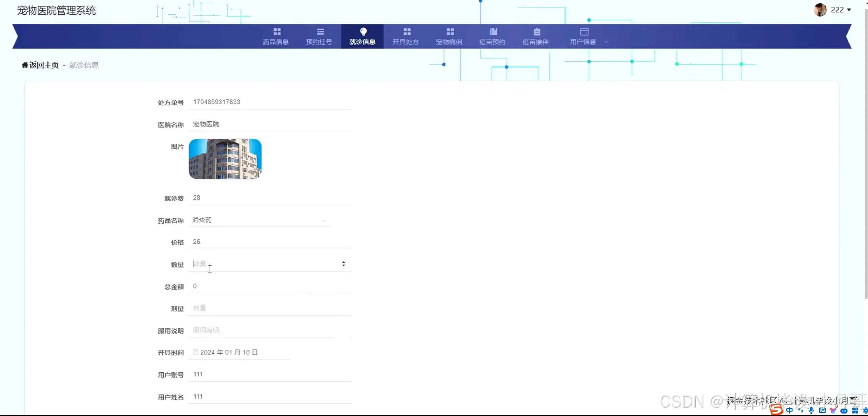Click the 服用说明 instructions input

click(270, 330)
